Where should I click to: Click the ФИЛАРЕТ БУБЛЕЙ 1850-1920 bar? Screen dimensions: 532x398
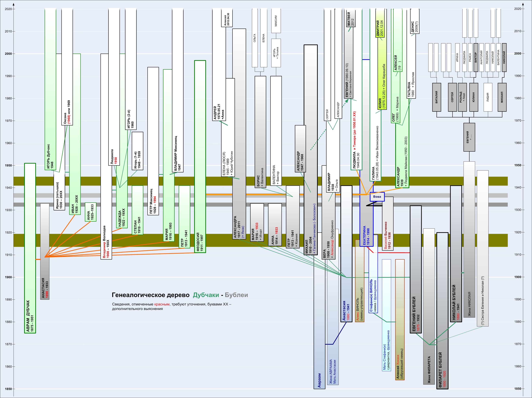coord(442,310)
